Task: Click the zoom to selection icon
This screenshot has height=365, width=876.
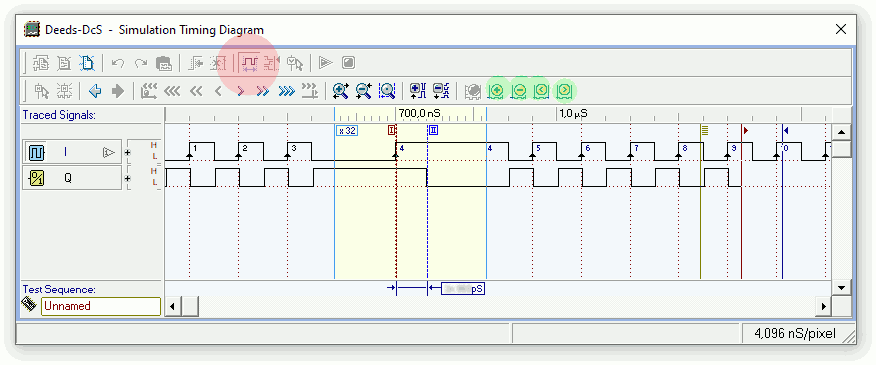Action: pos(387,91)
